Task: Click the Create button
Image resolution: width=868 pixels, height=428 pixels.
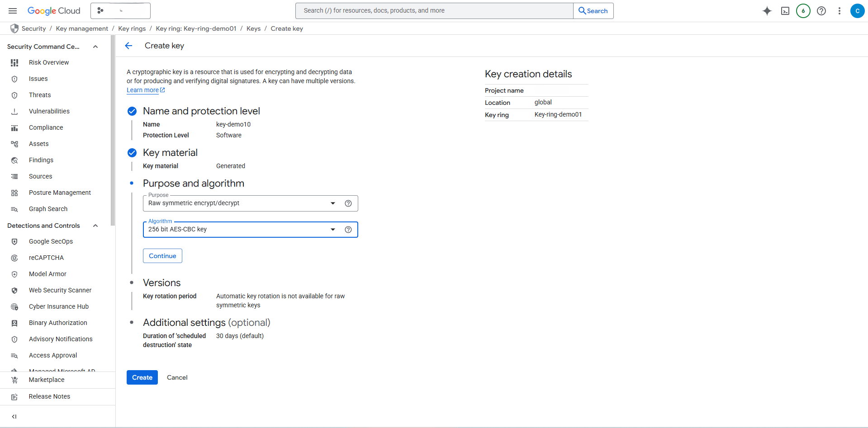Action: point(142,377)
